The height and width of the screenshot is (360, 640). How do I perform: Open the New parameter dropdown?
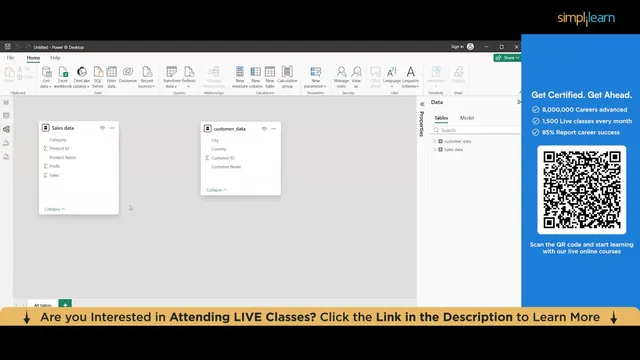point(315,77)
